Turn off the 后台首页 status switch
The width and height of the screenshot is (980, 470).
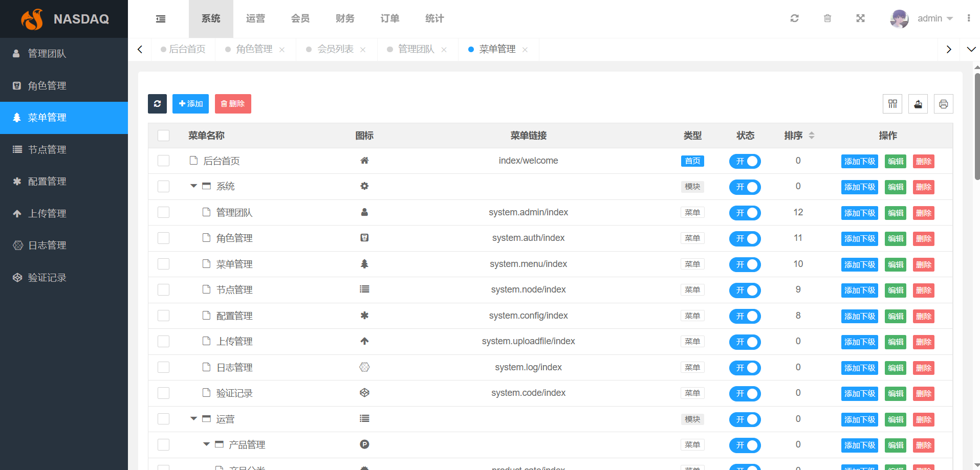745,161
